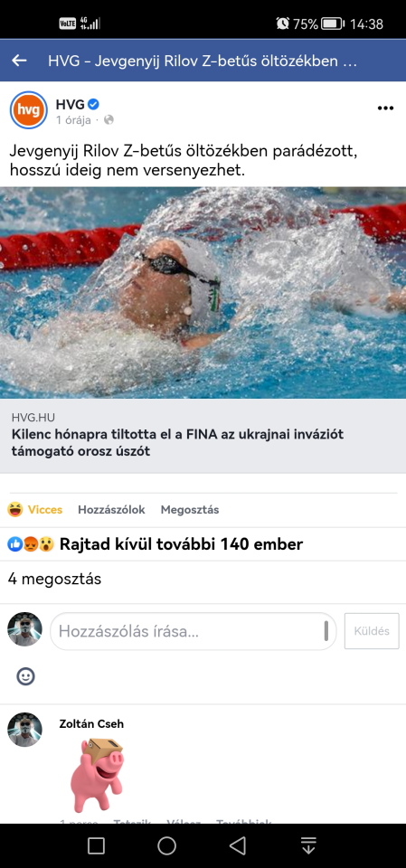This screenshot has height=868, width=406.
Task: Tap the globe public visibility icon
Action: coord(109,119)
